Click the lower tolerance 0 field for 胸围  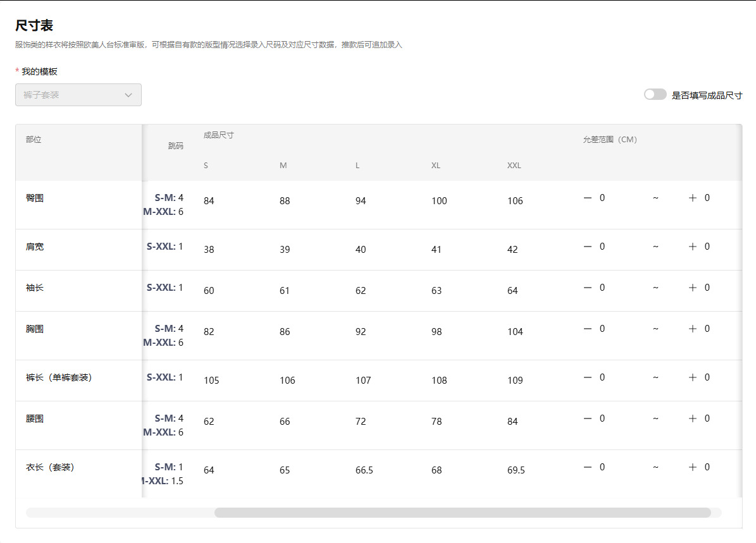[x=602, y=328]
